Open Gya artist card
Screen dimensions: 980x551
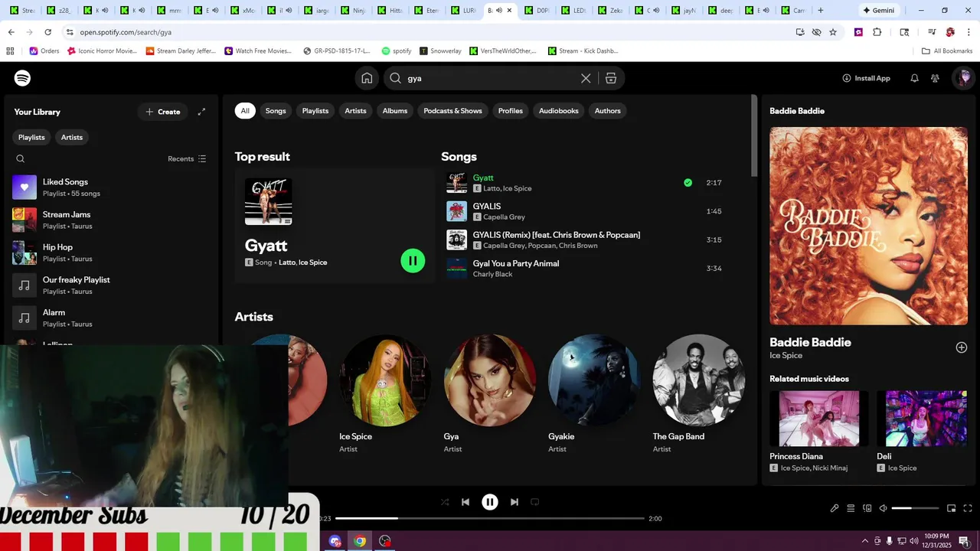coord(490,394)
